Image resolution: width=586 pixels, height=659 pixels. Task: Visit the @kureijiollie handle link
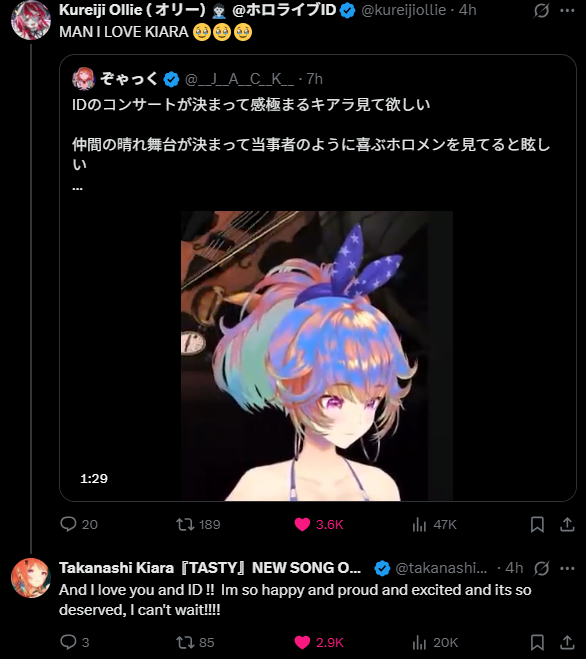(x=404, y=10)
